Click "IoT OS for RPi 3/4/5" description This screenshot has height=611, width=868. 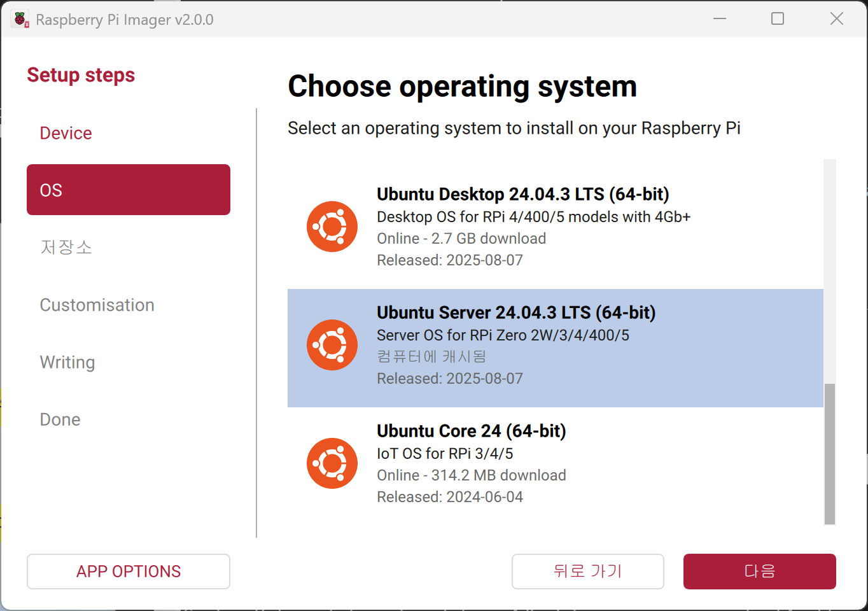445,454
